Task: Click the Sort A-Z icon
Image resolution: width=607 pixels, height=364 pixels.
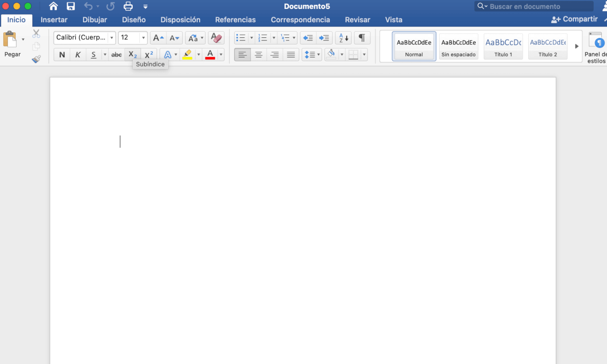Action: 343,38
